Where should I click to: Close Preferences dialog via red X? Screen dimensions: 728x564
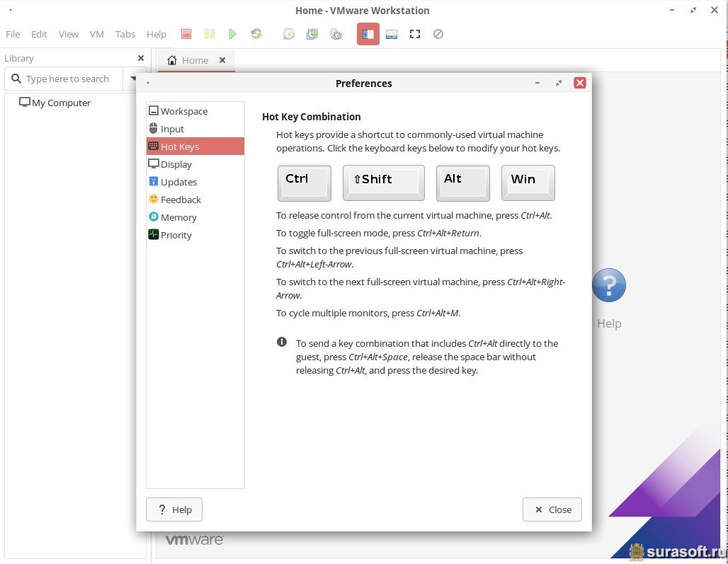click(580, 83)
